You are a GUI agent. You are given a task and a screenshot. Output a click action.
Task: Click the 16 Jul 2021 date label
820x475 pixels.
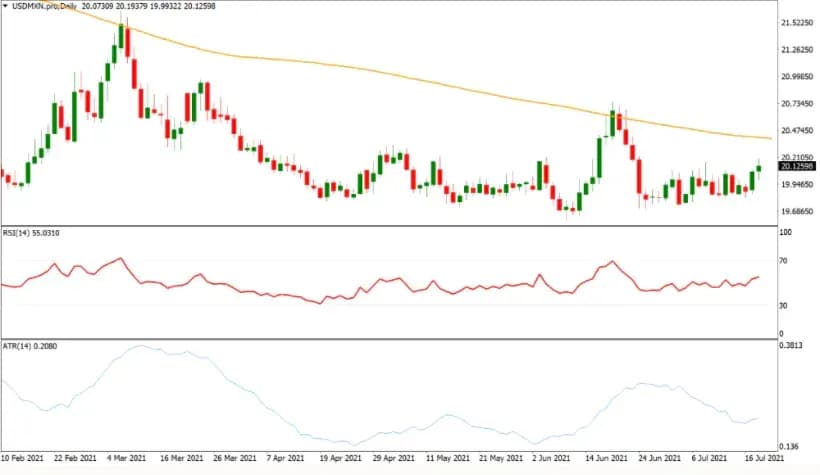[x=765, y=458]
